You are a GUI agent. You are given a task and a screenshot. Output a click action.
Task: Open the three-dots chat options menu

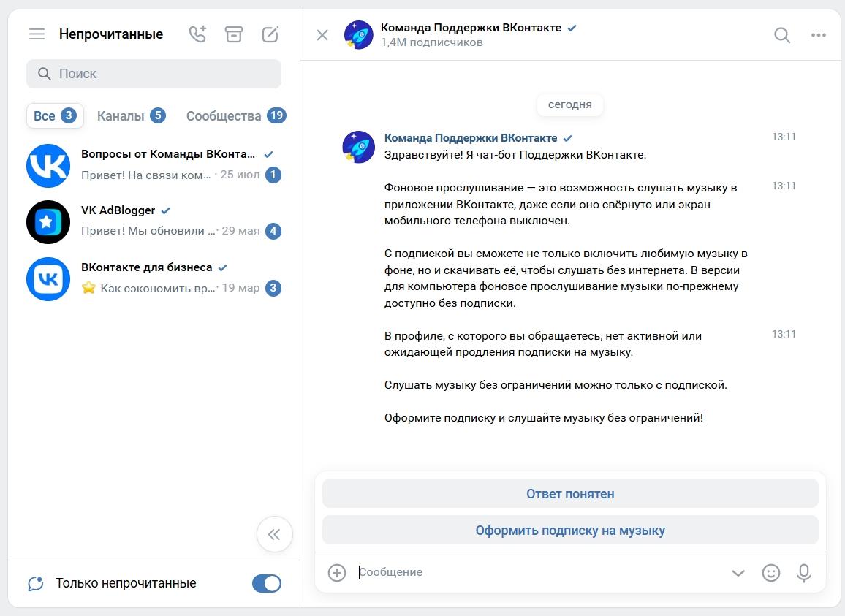point(819,35)
